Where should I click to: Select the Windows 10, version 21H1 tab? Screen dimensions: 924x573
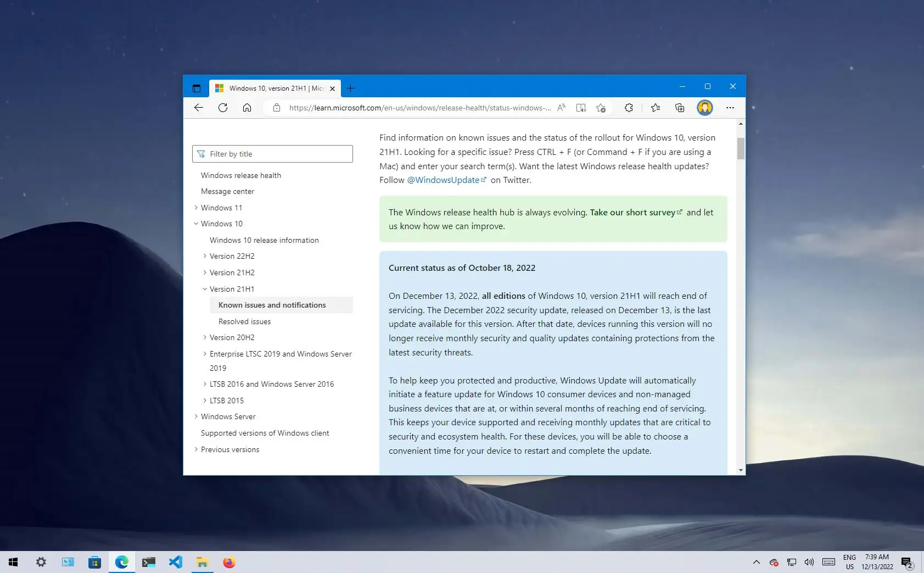[x=275, y=88]
